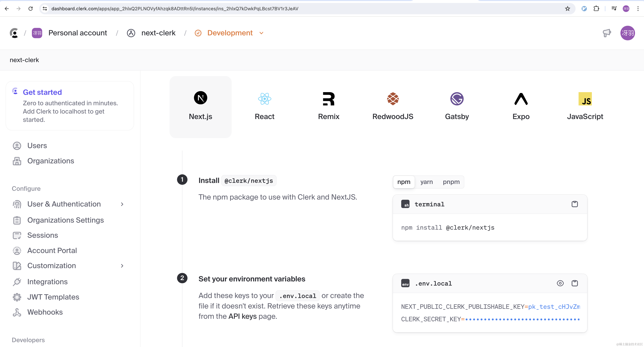
Task: Switch package manager to pnpm
Action: [451, 182]
